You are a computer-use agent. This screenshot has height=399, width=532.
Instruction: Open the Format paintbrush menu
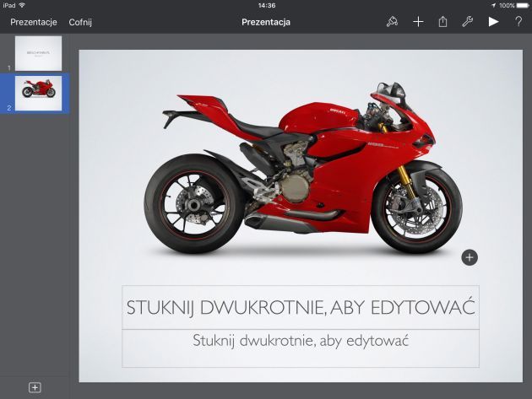click(x=392, y=22)
